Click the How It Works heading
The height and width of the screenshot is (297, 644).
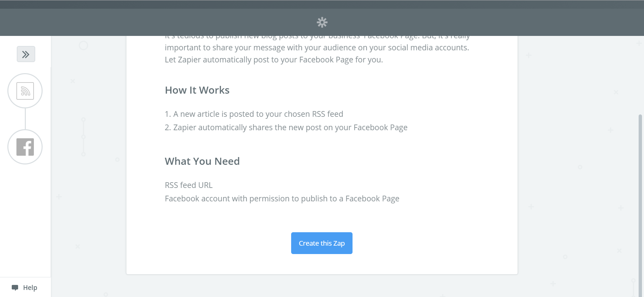(197, 90)
